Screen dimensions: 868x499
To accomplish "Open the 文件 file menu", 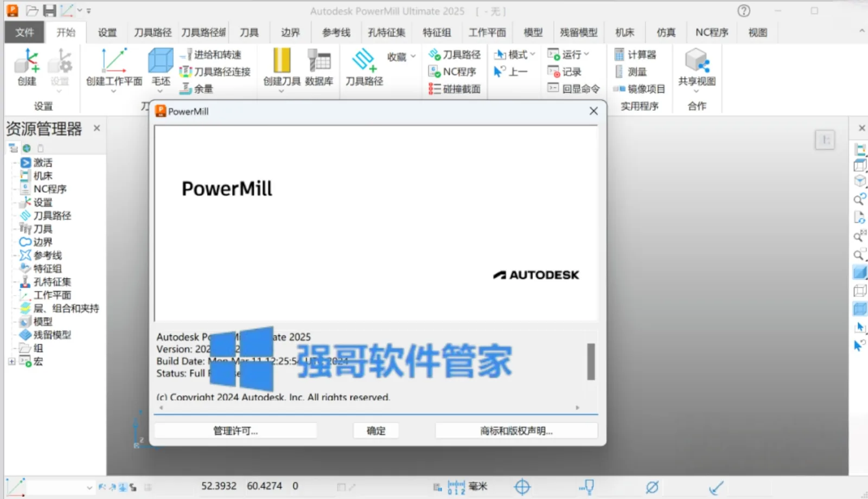I will (24, 33).
